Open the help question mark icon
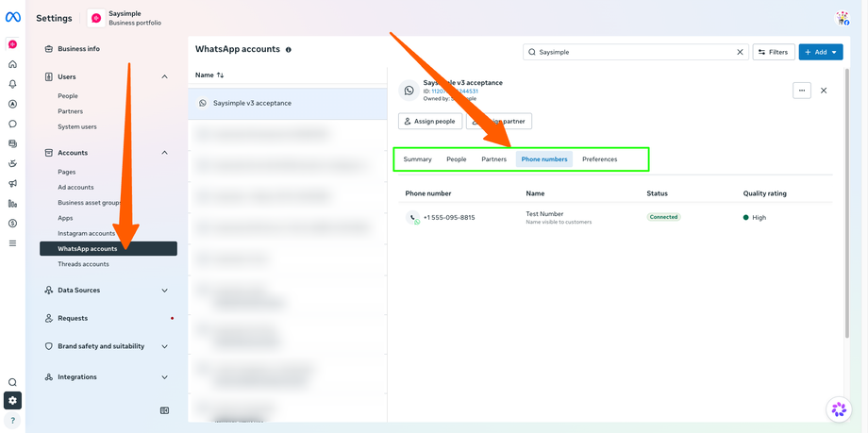Viewport: 868px width, 433px height. coord(12,421)
